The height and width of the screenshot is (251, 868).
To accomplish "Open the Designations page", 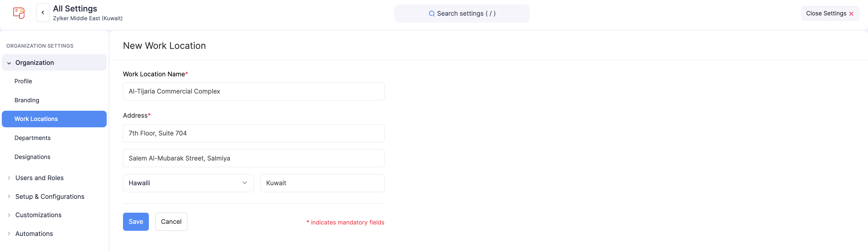I will tap(32, 157).
